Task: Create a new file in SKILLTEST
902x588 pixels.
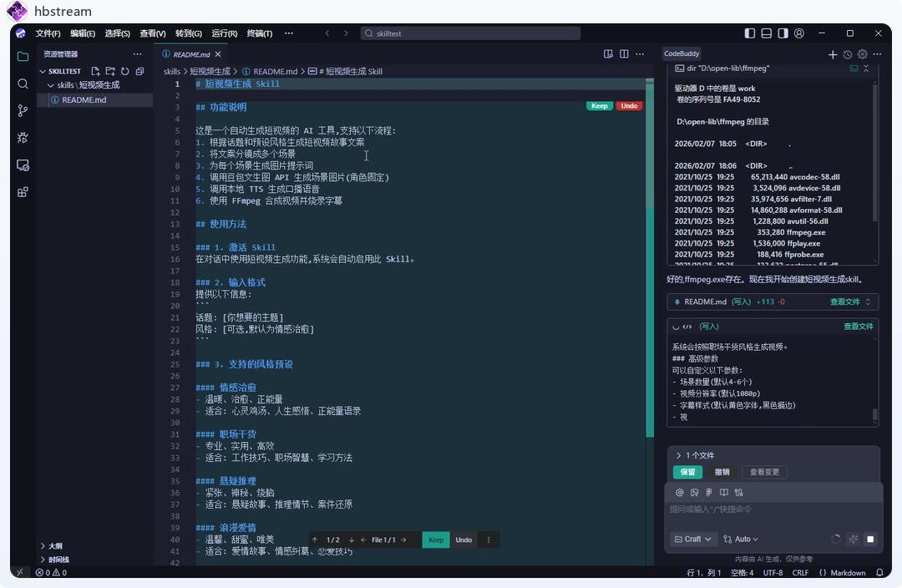Action: coord(95,71)
